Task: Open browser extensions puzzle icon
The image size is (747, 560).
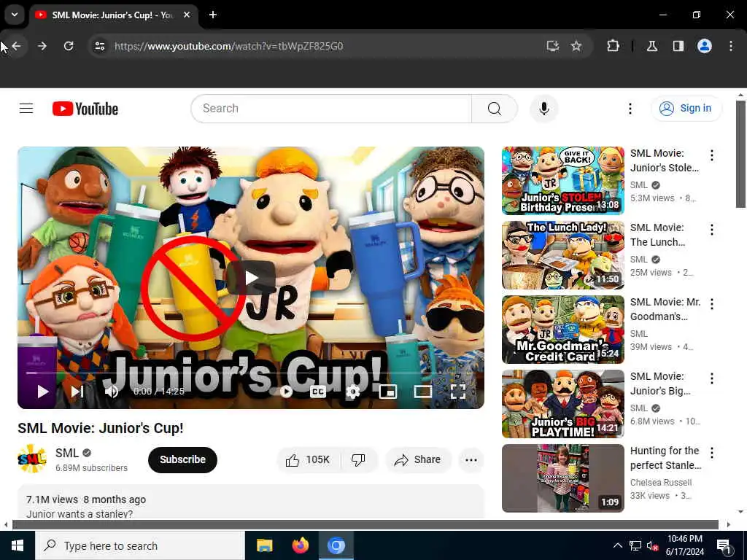Action: (x=613, y=46)
